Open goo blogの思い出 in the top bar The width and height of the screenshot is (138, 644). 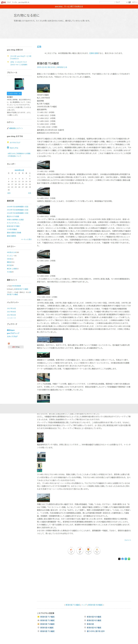click(x=24, y=2)
